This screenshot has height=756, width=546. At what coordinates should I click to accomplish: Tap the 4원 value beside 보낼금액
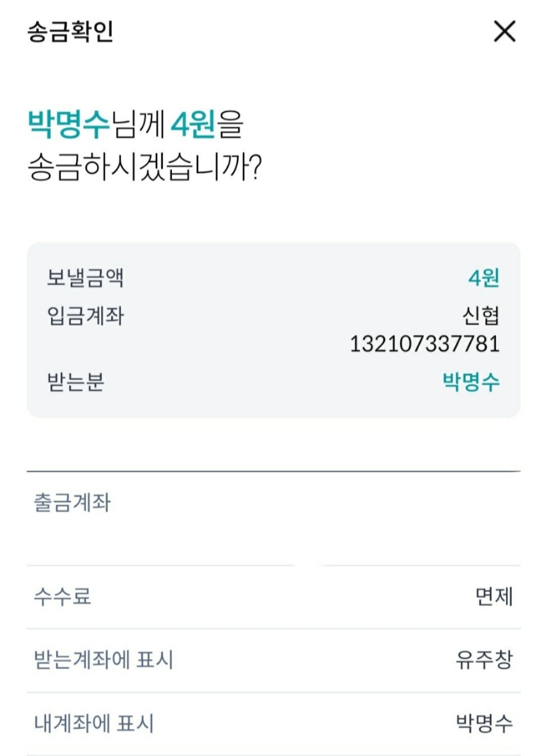point(483,278)
